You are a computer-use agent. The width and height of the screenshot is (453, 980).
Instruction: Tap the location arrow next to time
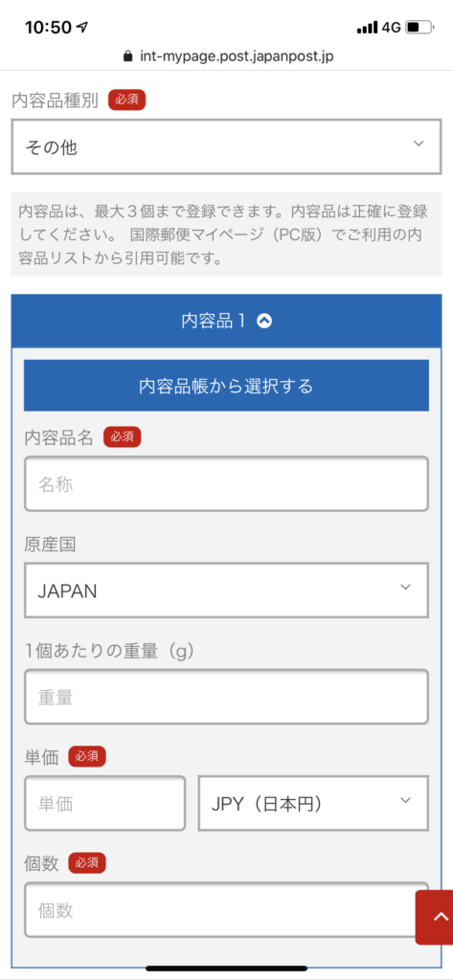81,28
